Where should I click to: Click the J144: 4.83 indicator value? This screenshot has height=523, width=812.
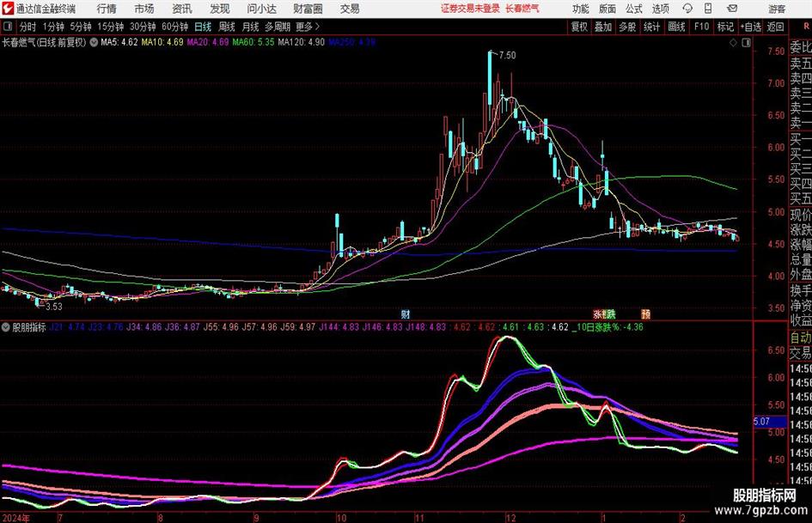click(x=339, y=326)
